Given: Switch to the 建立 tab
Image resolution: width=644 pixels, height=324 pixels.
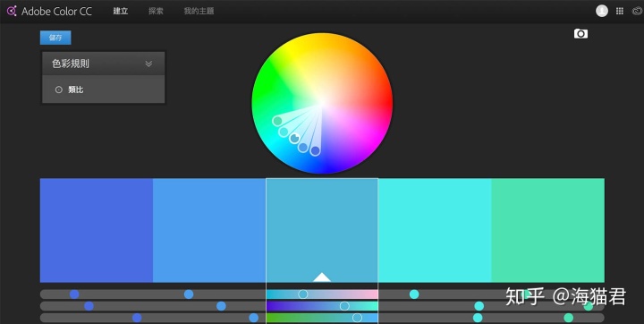Looking at the screenshot, I should [x=121, y=11].
